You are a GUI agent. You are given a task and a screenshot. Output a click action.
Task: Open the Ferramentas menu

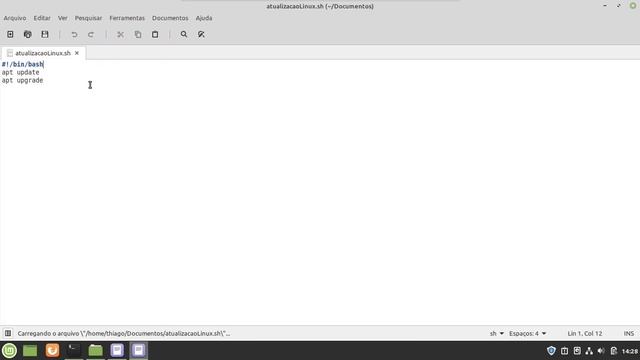coord(127,18)
